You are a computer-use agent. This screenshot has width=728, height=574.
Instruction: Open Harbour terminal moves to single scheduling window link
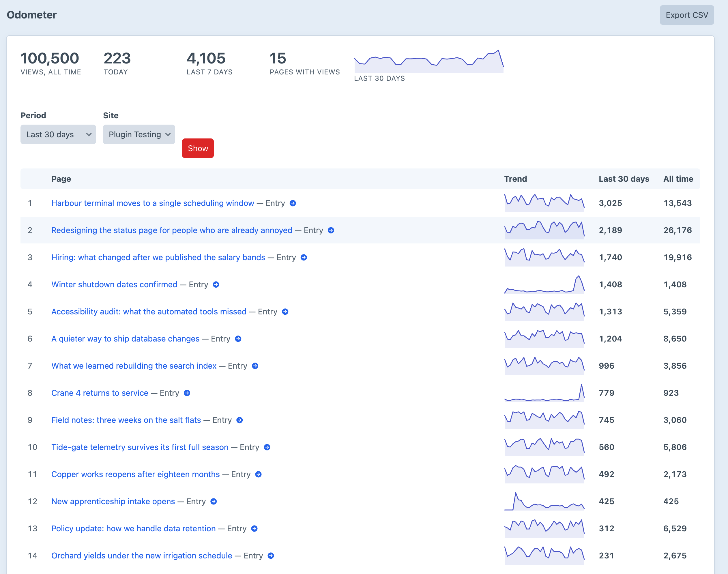[153, 203]
